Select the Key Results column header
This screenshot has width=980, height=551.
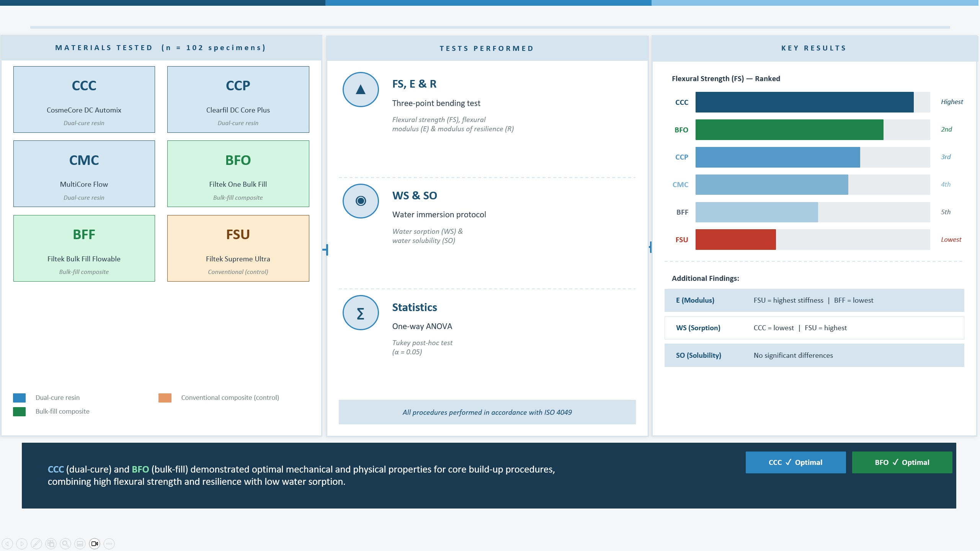[x=814, y=48]
